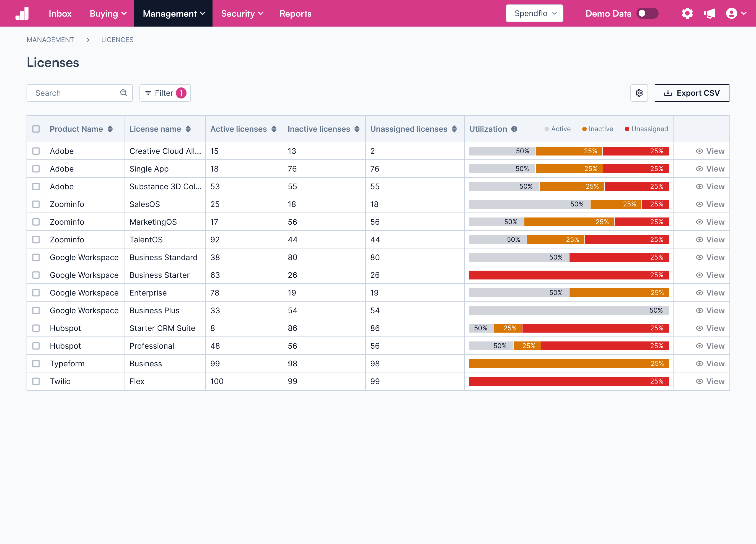The height and width of the screenshot is (544, 756).
Task: Click the 'Twilio' product name
Action: click(60, 381)
